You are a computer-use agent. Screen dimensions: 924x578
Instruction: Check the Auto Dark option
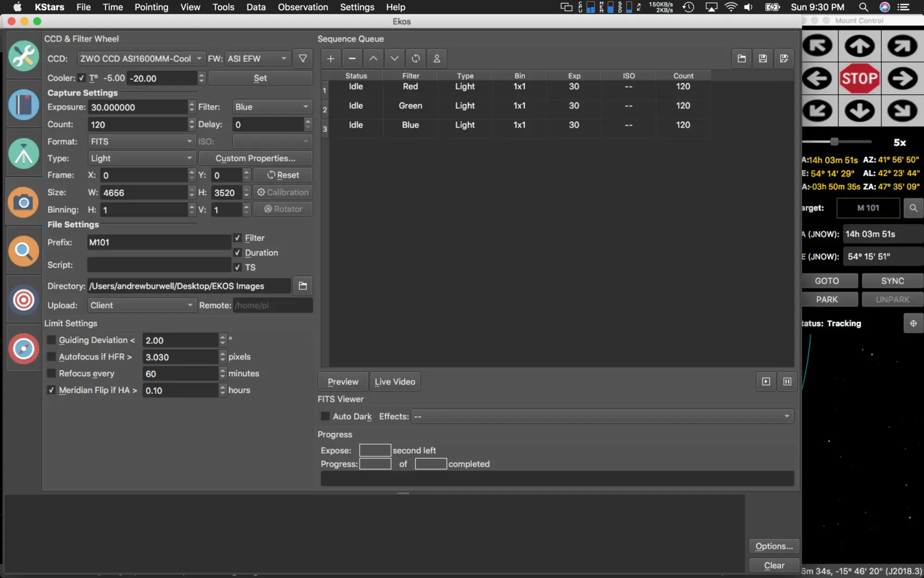pos(325,417)
